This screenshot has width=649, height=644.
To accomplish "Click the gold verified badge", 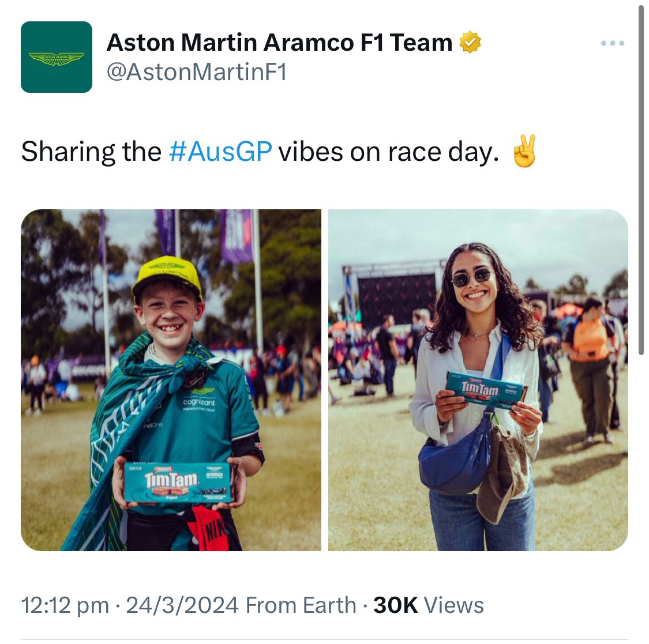I will coord(470,42).
